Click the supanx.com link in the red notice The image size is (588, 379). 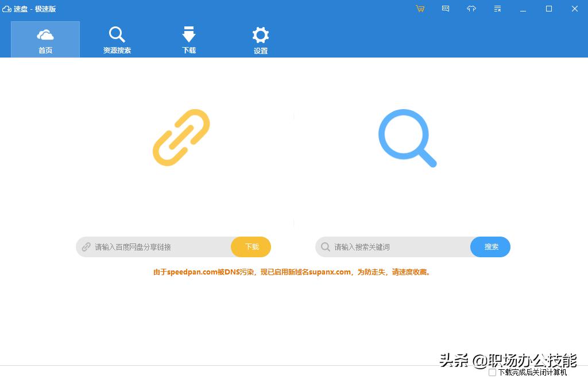coord(329,272)
